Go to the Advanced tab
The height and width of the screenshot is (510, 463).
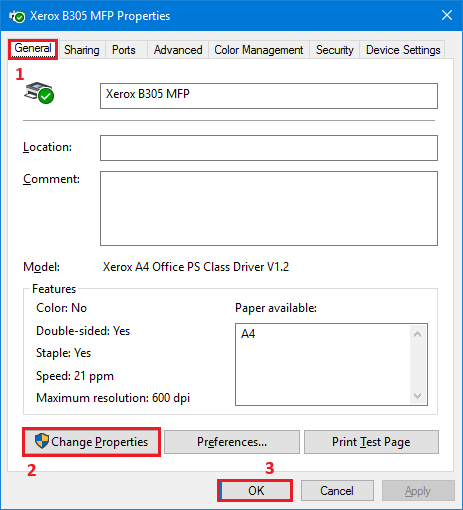pyautogui.click(x=178, y=50)
